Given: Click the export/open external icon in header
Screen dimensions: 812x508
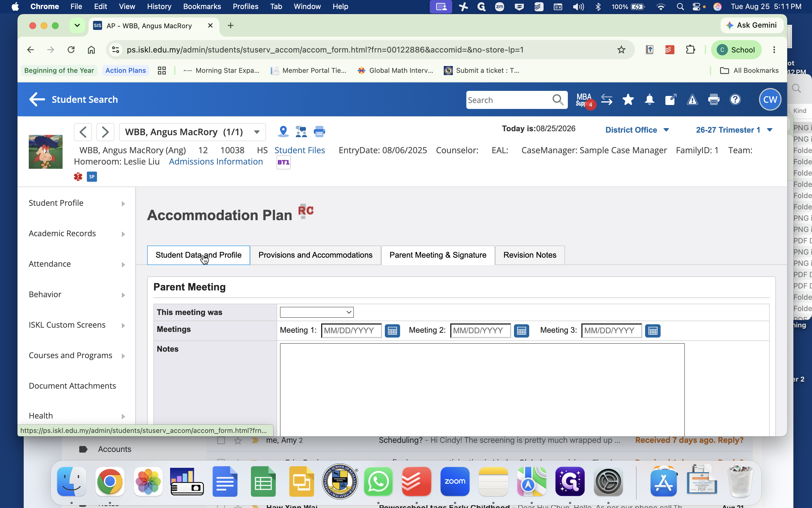Looking at the screenshot, I should pos(671,99).
